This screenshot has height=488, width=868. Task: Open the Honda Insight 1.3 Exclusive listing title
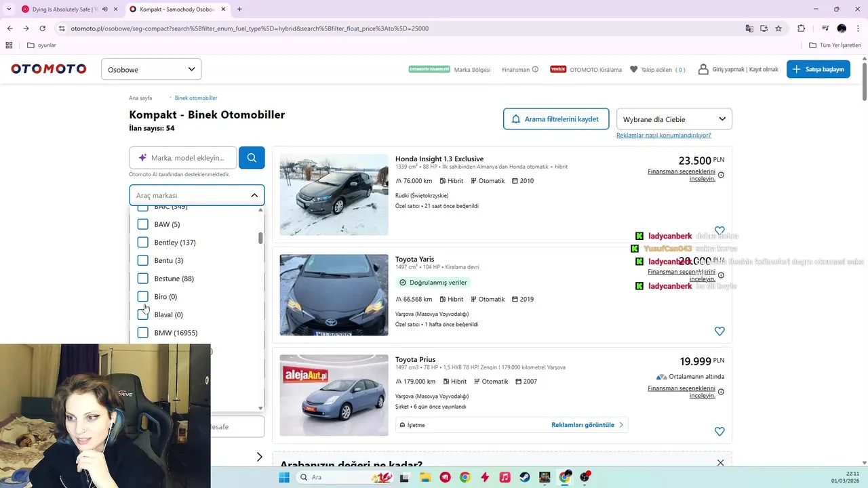[439, 159]
